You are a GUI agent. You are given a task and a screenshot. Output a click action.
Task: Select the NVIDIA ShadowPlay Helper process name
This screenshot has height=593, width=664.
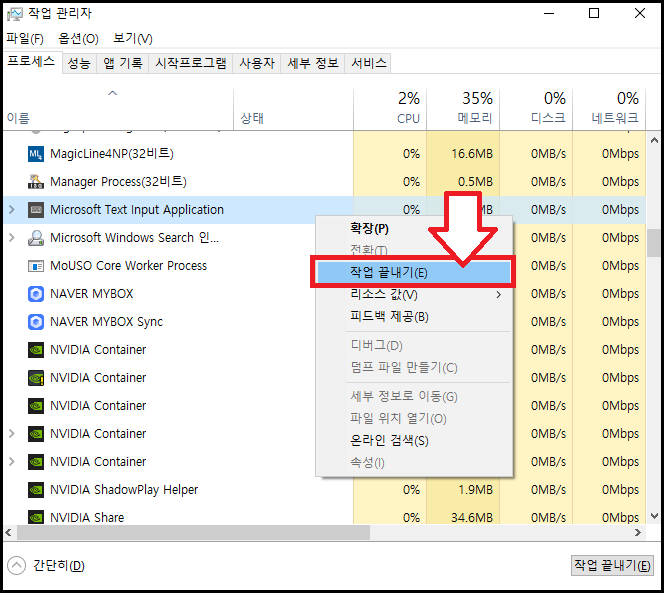point(124,490)
